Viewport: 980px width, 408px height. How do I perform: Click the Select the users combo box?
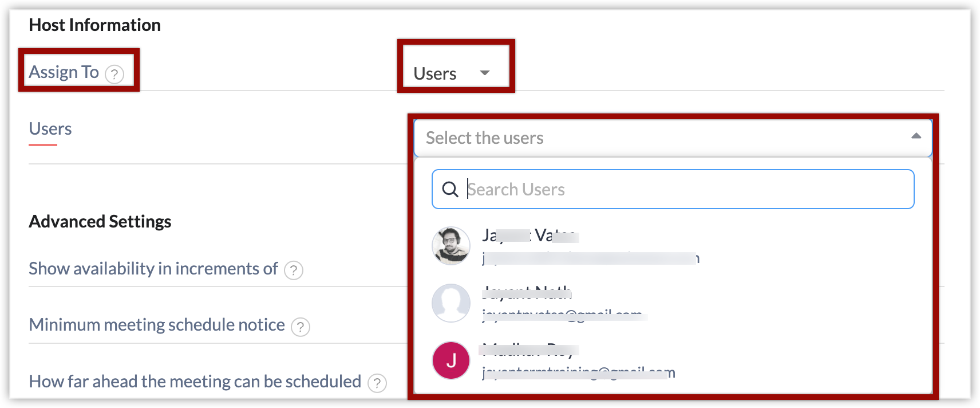(x=658, y=138)
